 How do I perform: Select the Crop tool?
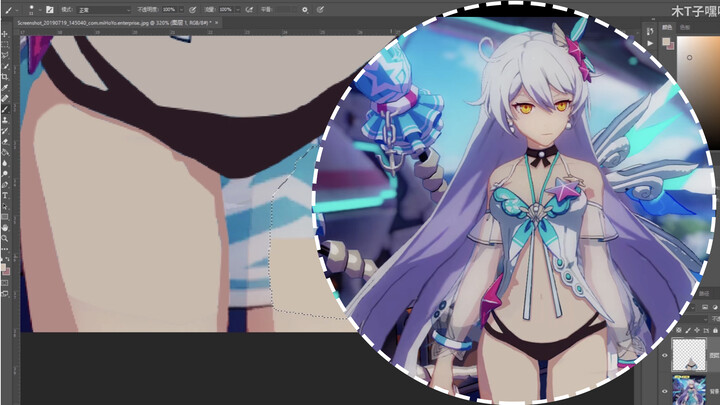click(x=5, y=77)
